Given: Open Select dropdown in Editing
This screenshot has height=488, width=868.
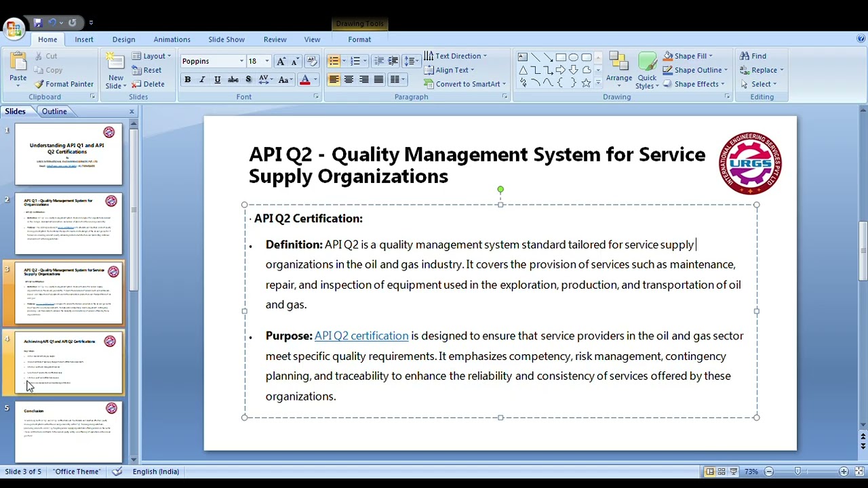Looking at the screenshot, I should click(x=759, y=84).
